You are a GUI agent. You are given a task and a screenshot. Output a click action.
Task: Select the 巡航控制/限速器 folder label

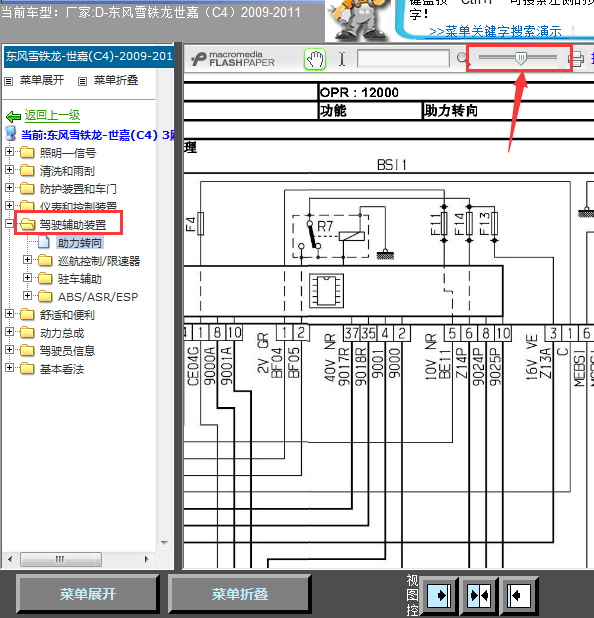pyautogui.click(x=99, y=261)
